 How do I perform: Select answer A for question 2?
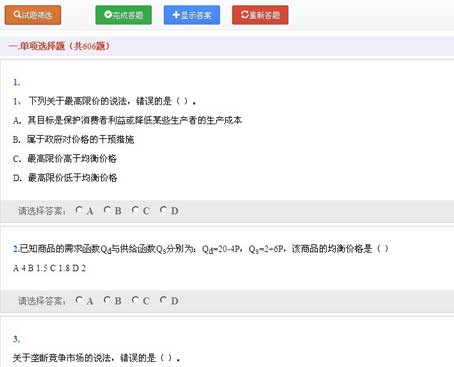tap(79, 300)
